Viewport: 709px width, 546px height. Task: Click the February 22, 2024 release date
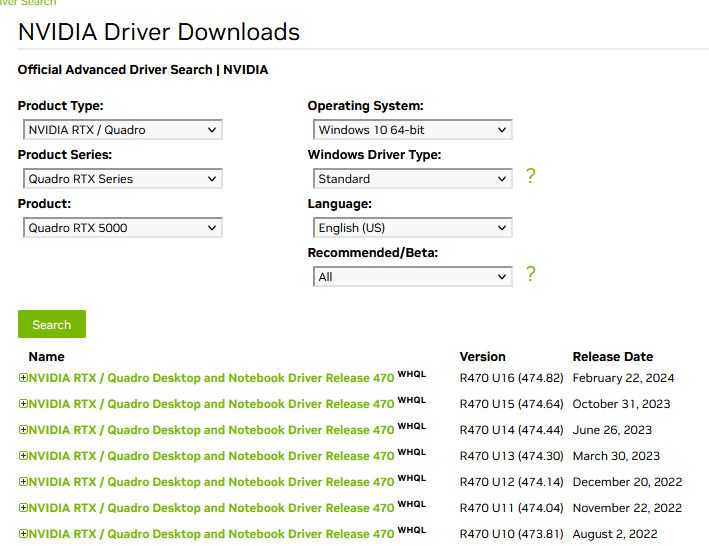[624, 378]
